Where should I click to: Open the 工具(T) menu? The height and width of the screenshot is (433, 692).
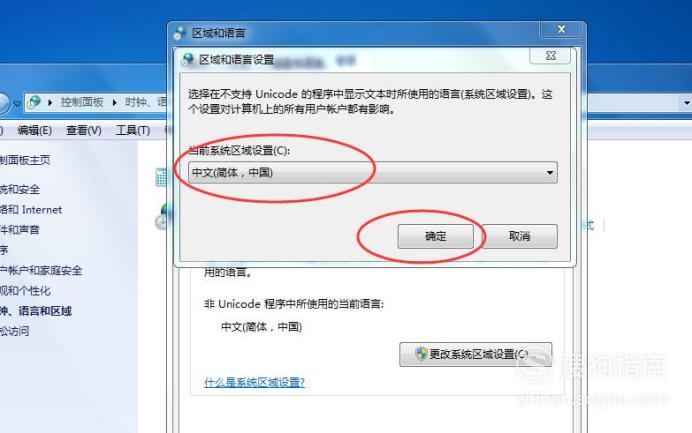point(133,130)
